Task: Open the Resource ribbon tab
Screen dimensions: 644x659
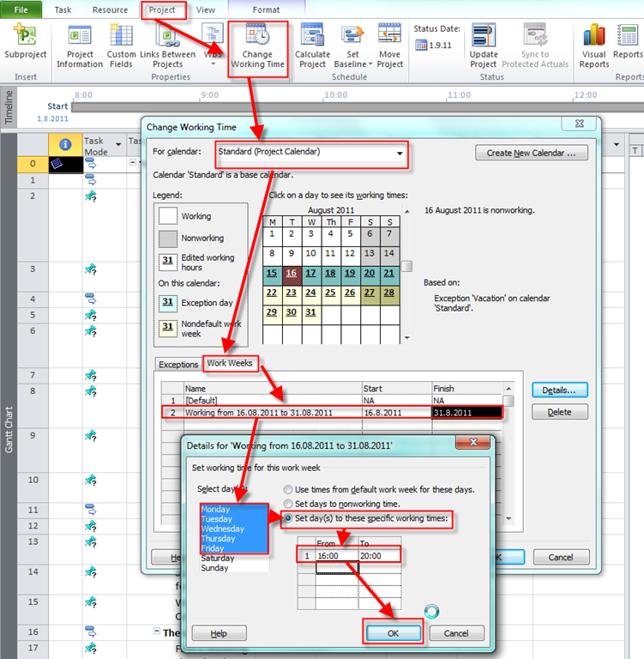Action: pos(110,10)
